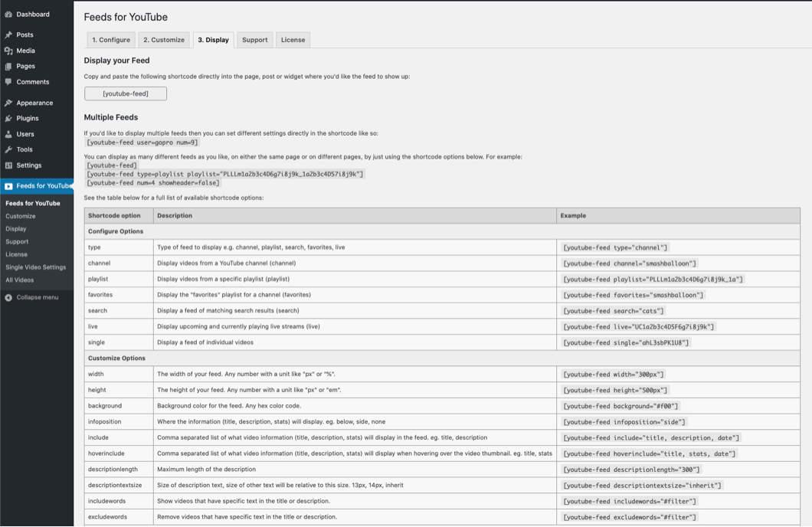Screen dimensions: 812x527
Task: Open All Videos in sidebar submenu
Action: 20,280
